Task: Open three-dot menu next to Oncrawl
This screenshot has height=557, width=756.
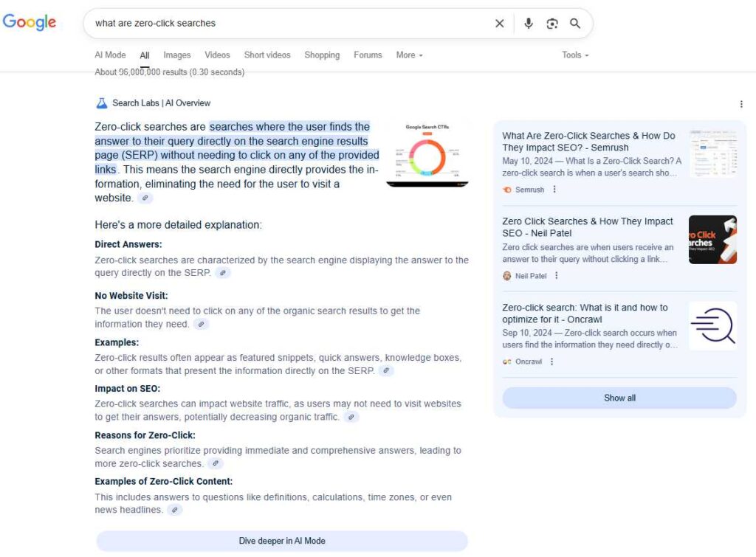Action: 551,361
